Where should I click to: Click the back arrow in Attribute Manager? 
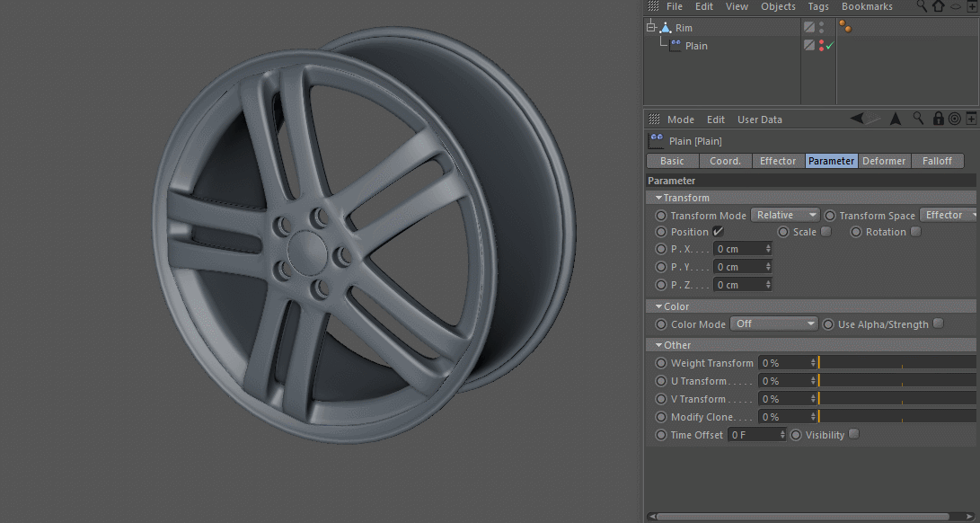858,119
